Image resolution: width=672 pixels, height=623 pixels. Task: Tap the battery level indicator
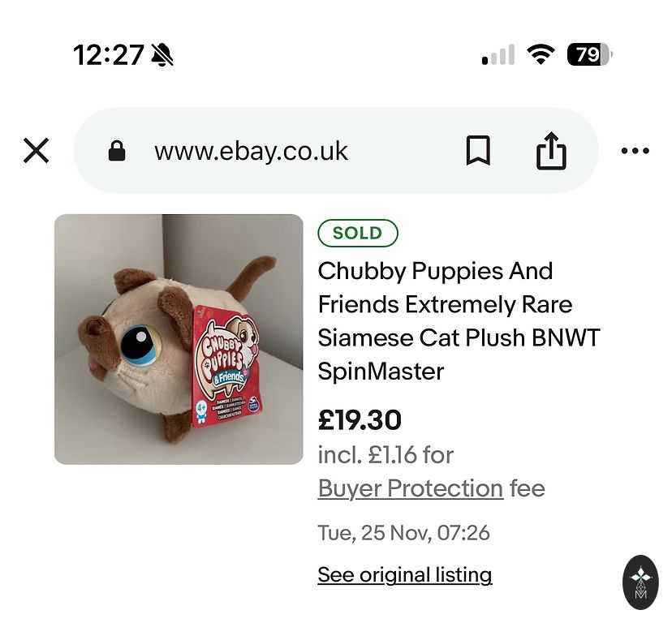pos(589,54)
